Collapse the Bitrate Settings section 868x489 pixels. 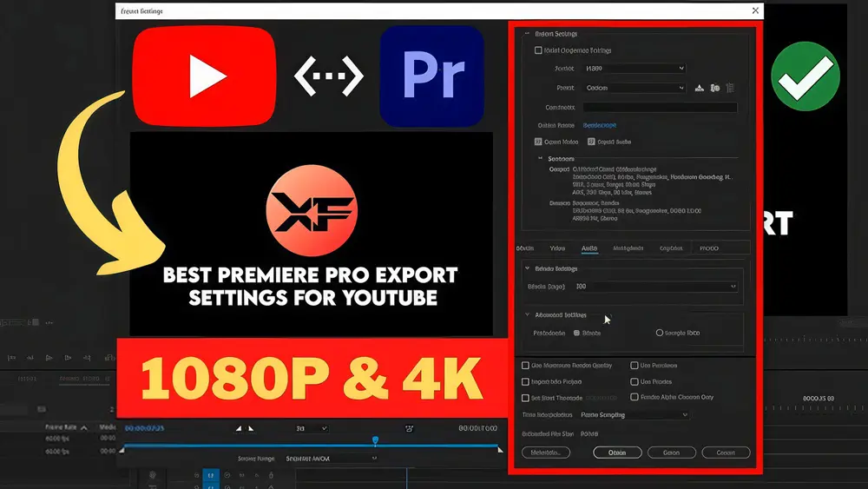pyautogui.click(x=527, y=268)
